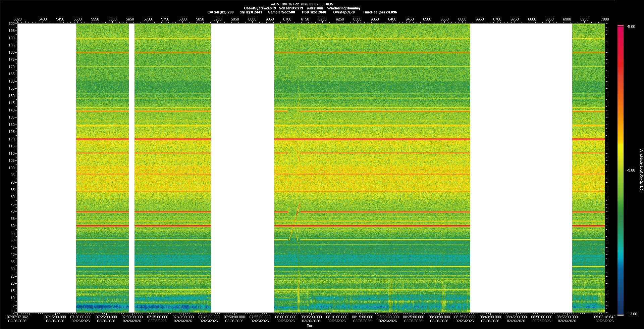Click the -5.00 colorbar maximum label
Screen dimensions: 644x329
[x=631, y=27]
